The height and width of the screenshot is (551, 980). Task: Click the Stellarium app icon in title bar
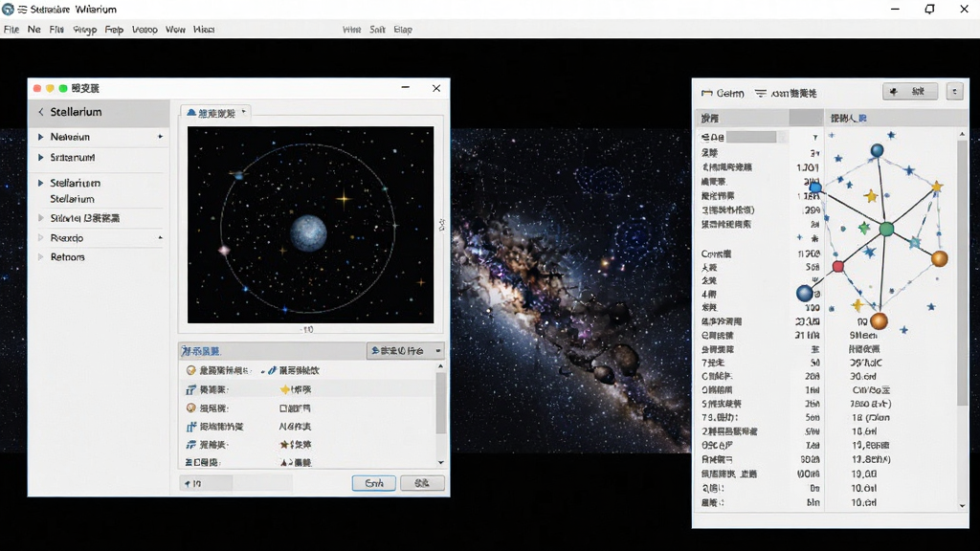coord(8,10)
